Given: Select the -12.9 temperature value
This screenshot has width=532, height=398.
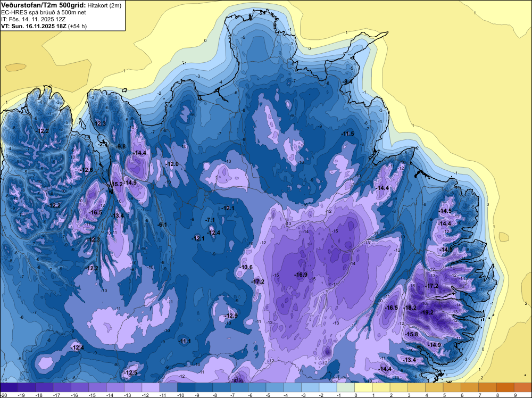Looking at the screenshot, I should pyautogui.click(x=231, y=316).
